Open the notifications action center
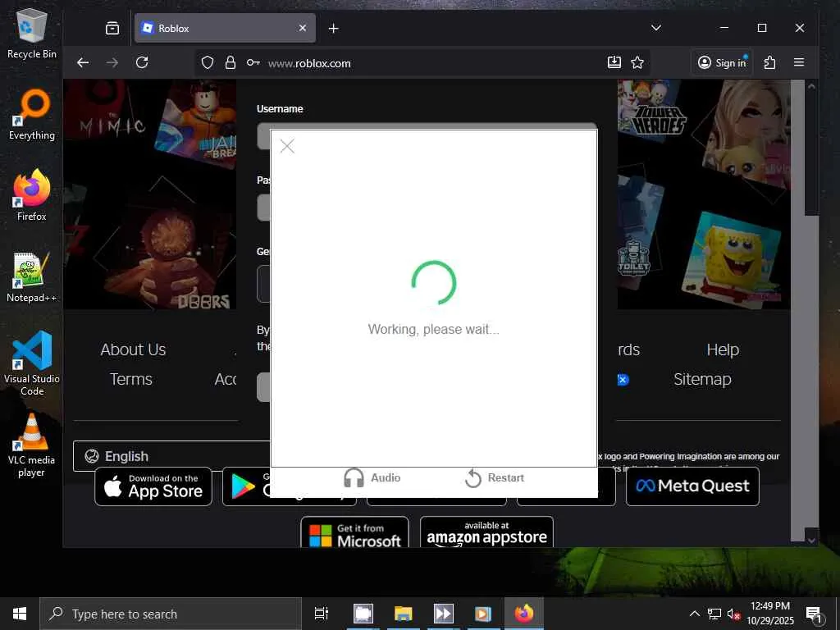The height and width of the screenshot is (630, 840). click(814, 614)
